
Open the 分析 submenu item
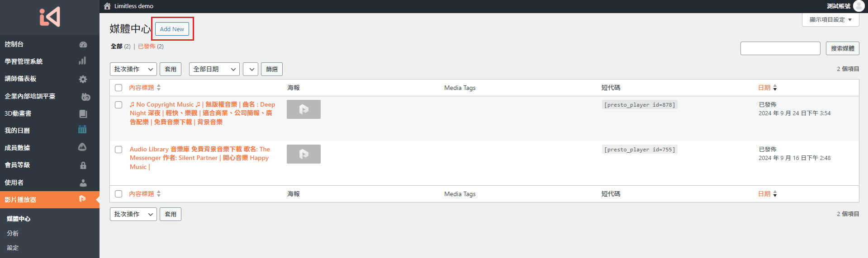13,234
